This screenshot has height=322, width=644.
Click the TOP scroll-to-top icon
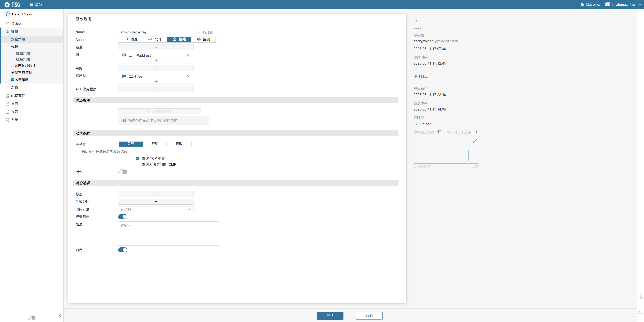pos(640,312)
